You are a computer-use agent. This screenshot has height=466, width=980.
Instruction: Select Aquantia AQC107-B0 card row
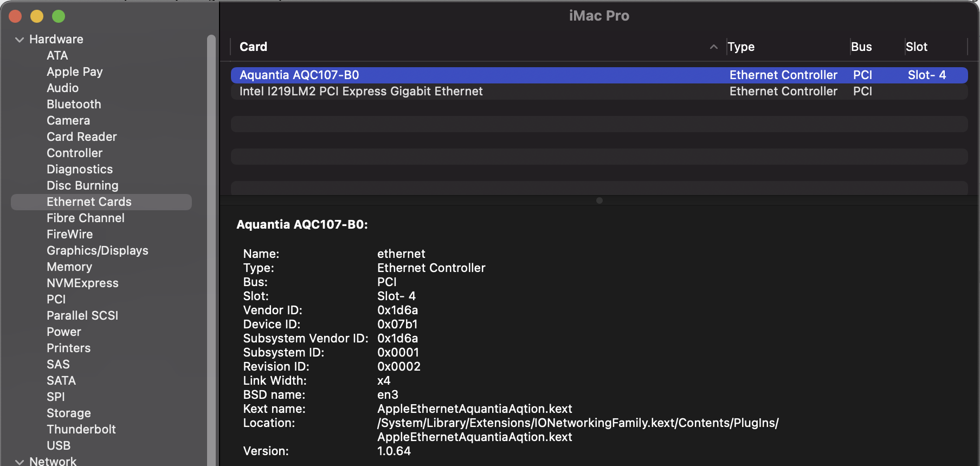tap(599, 75)
